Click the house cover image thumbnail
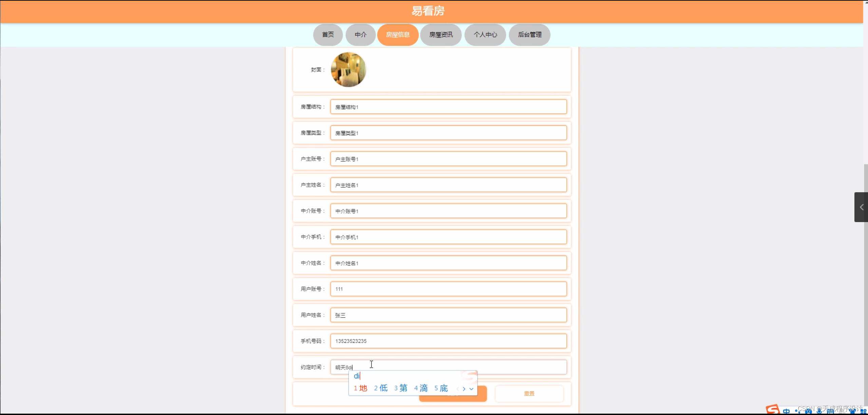868x415 pixels. [x=348, y=70]
